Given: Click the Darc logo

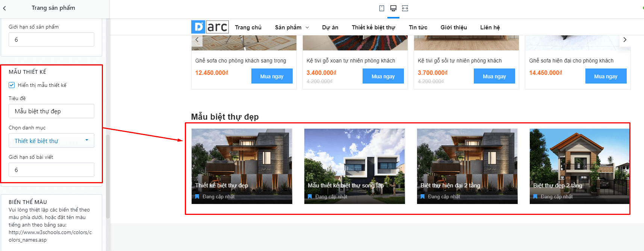Looking at the screenshot, I should [x=210, y=27].
